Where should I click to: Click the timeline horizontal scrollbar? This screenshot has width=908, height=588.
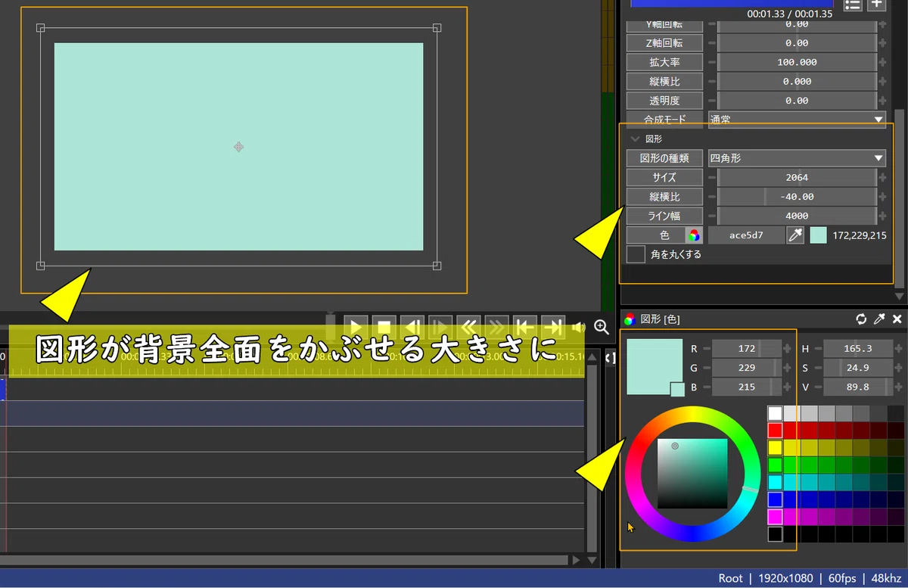[x=284, y=560]
